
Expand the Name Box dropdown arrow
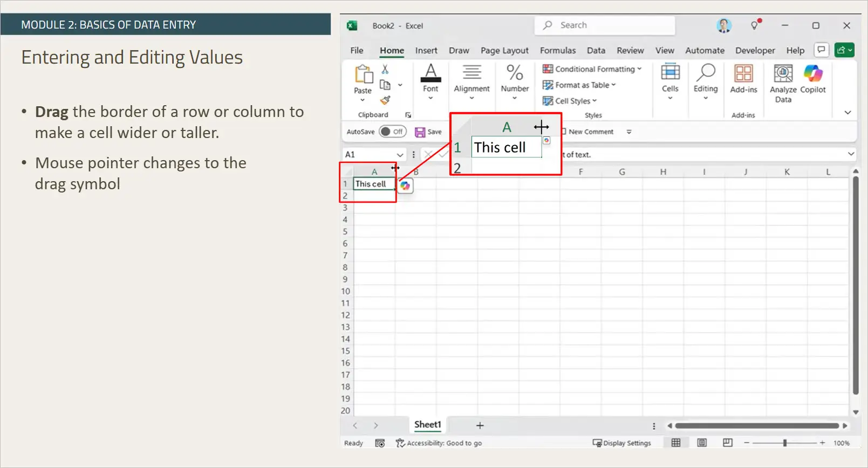[400, 155]
